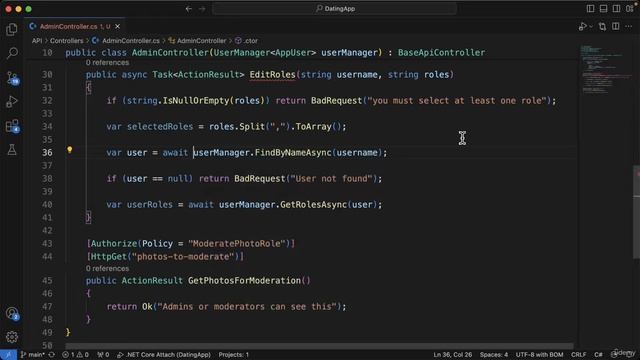Click the vertical editor scrollbar
This screenshot has width=640, height=360.
[636, 212]
